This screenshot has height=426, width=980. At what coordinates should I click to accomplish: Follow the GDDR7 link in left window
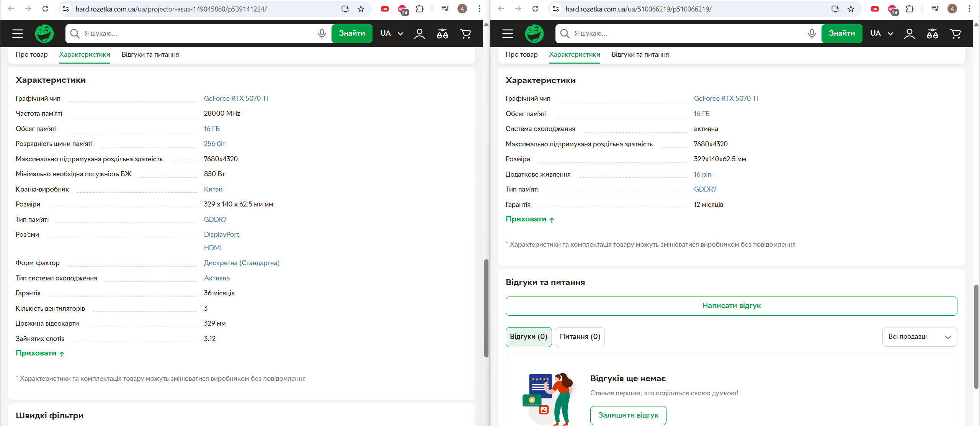[215, 220]
